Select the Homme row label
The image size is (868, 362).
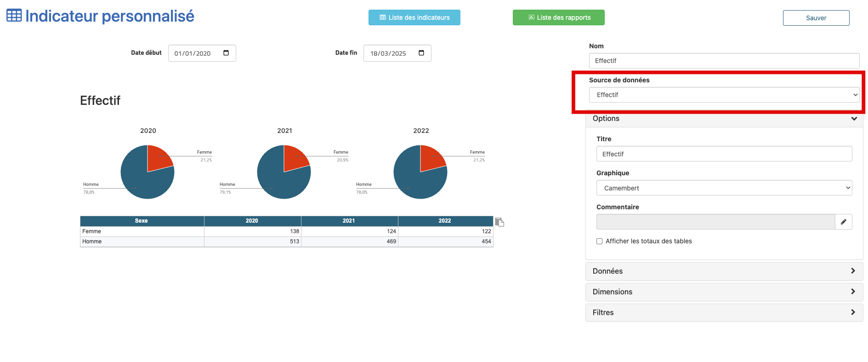[x=92, y=241]
